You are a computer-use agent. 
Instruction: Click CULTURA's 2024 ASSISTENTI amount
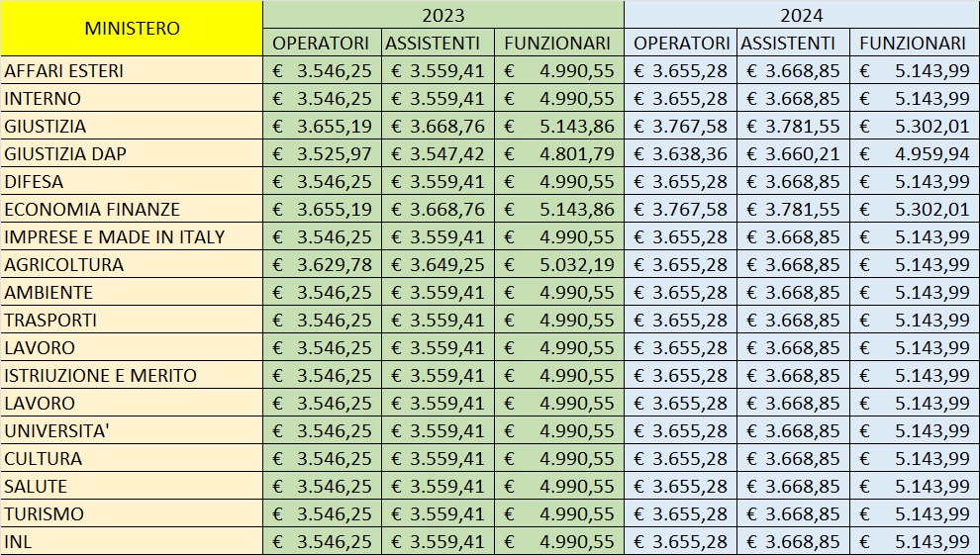[793, 458]
